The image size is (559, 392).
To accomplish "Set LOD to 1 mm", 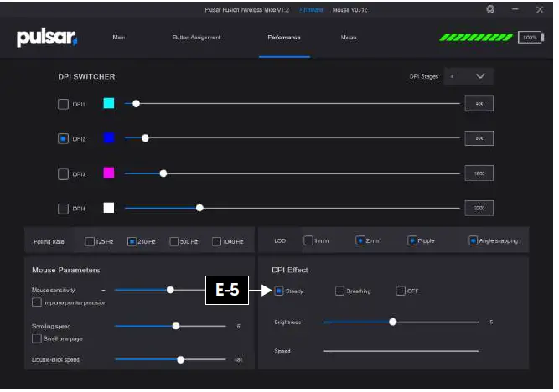I will point(308,240).
